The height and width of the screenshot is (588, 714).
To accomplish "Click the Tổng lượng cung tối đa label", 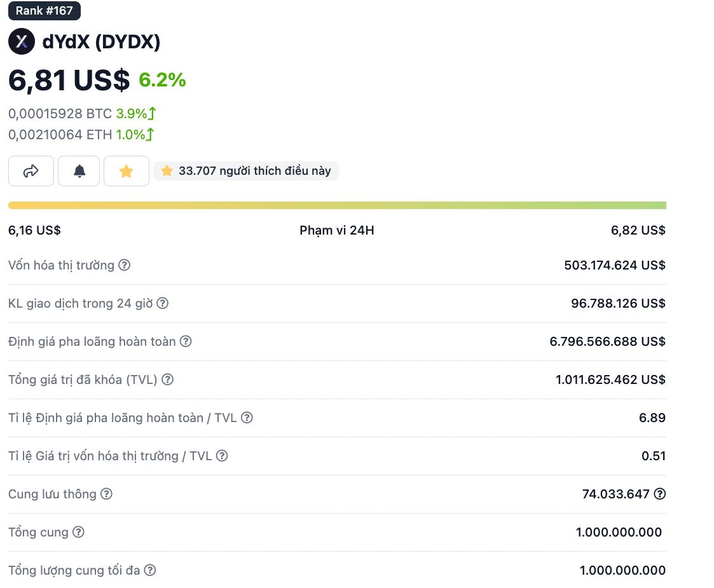I will pyautogui.click(x=74, y=571).
